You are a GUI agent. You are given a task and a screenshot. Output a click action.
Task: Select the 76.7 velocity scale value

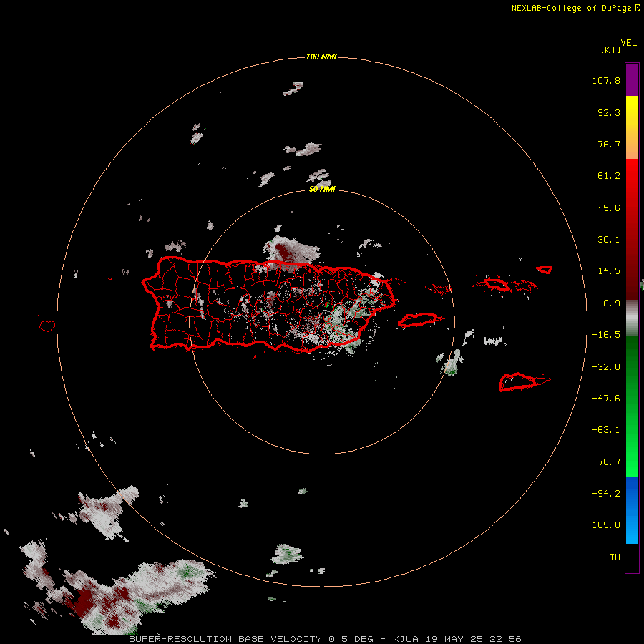(609, 144)
